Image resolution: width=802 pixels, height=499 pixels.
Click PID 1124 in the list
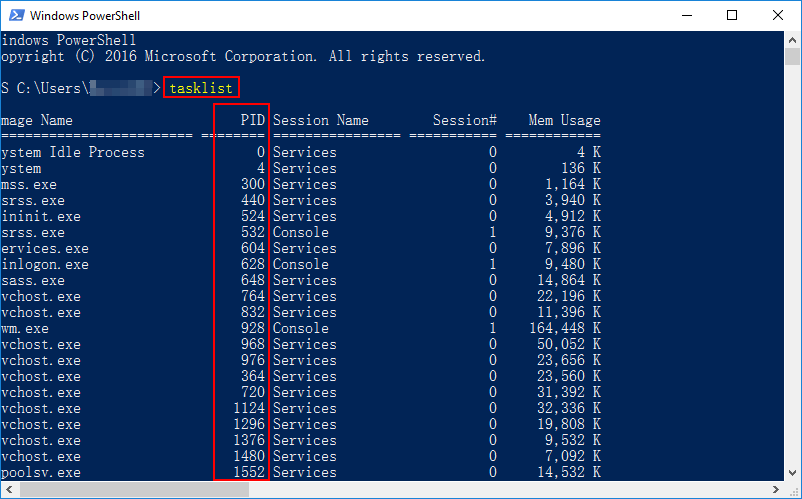pos(249,408)
